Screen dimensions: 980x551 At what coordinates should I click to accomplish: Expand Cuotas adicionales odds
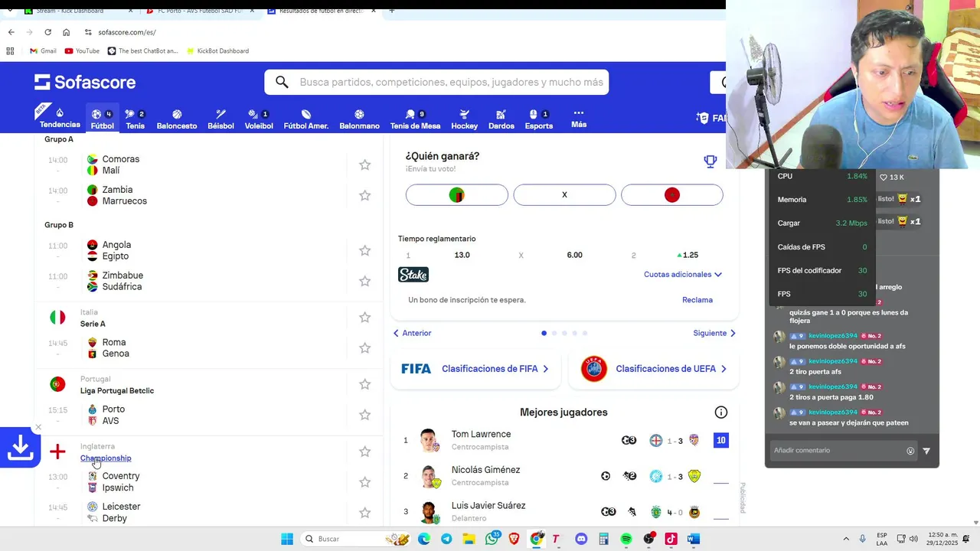point(682,274)
